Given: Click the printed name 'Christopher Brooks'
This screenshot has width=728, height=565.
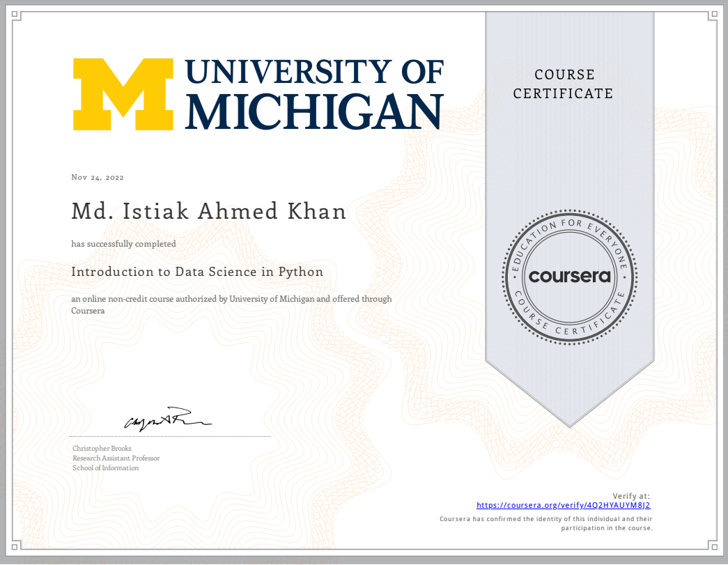Looking at the screenshot, I should 102,449.
